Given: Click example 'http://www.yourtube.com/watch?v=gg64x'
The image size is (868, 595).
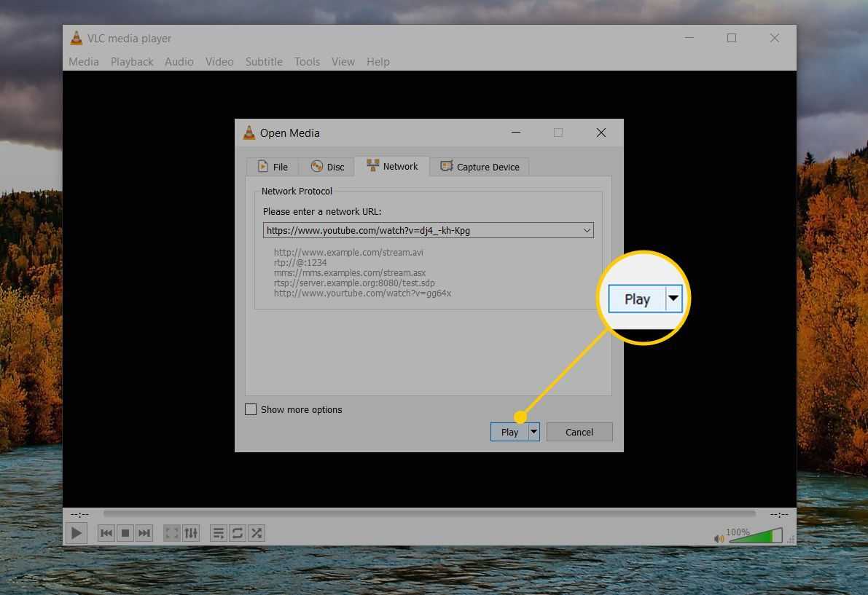Looking at the screenshot, I should (363, 293).
